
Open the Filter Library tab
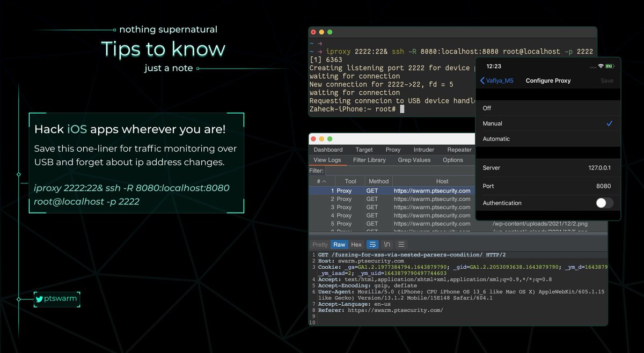pos(369,160)
